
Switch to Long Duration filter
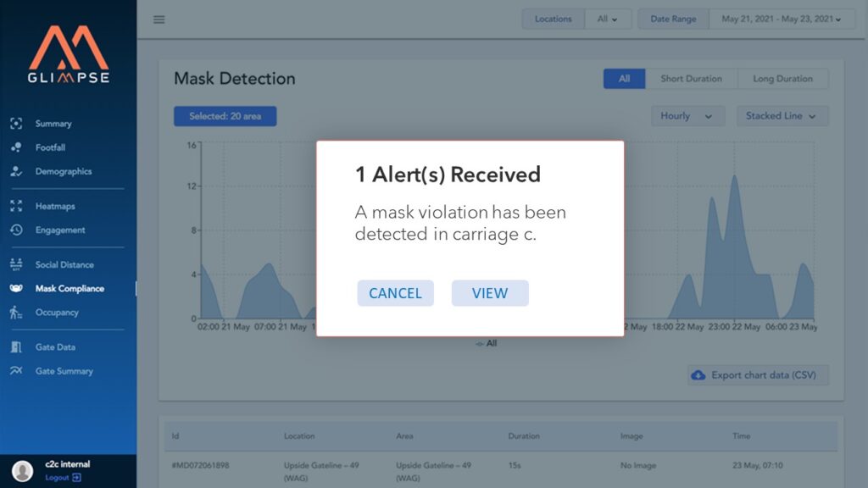point(782,79)
